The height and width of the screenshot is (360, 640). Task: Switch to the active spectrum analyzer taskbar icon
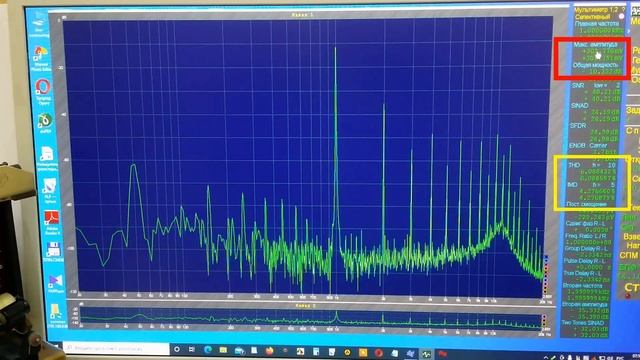click(x=426, y=354)
